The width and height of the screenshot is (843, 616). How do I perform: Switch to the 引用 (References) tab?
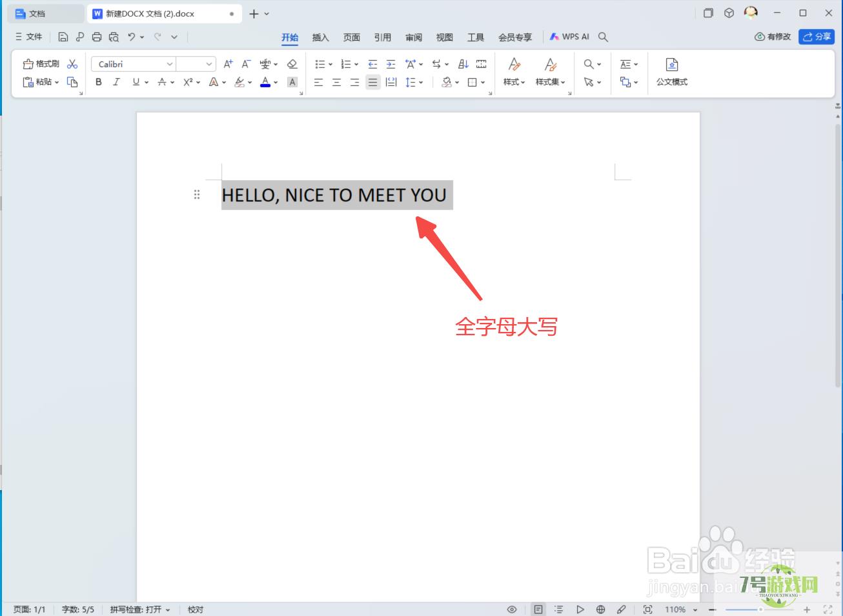(x=383, y=37)
